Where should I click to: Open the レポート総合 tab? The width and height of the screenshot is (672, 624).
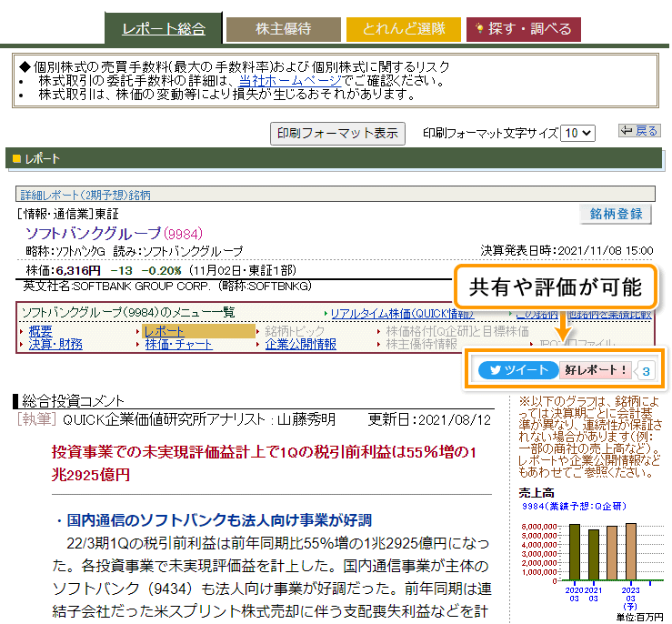(x=164, y=28)
